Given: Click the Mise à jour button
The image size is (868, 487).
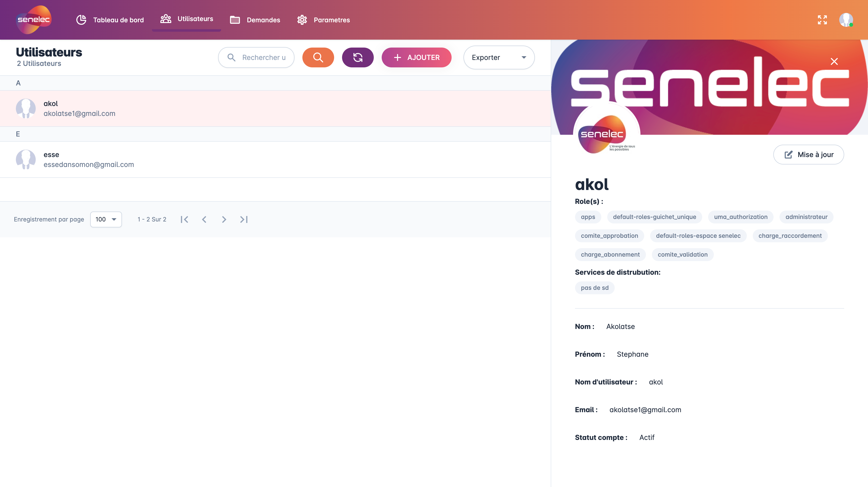Looking at the screenshot, I should click(x=809, y=155).
